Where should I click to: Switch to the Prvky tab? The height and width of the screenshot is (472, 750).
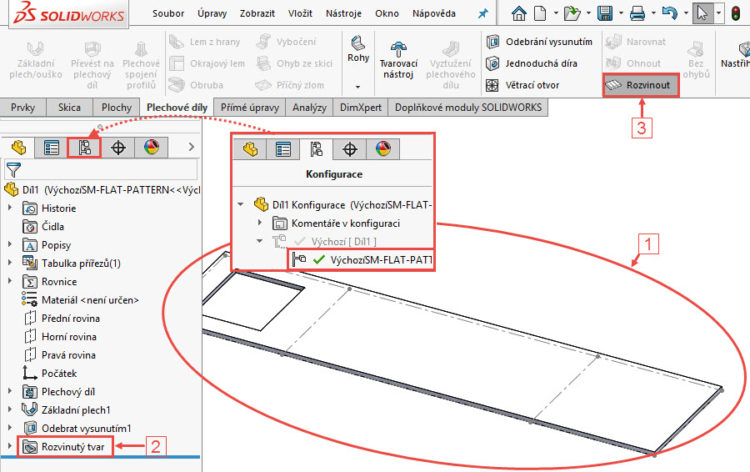tap(23, 108)
